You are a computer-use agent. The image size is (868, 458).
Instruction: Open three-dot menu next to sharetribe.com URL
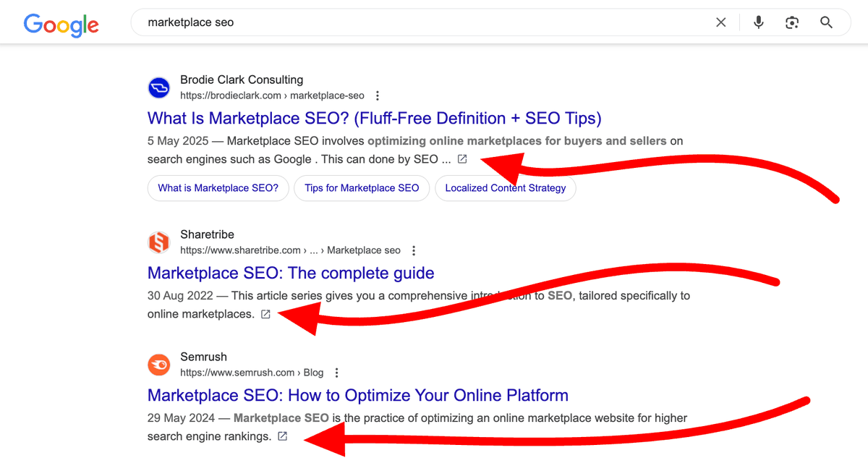pyautogui.click(x=414, y=250)
